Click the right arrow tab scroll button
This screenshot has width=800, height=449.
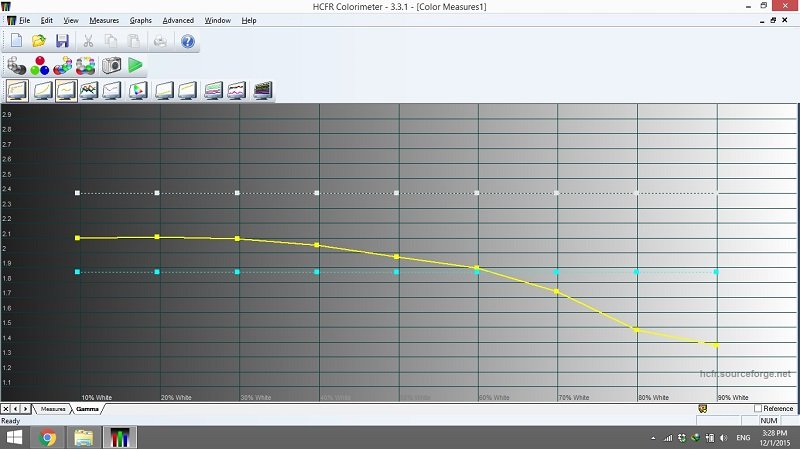[x=26, y=409]
